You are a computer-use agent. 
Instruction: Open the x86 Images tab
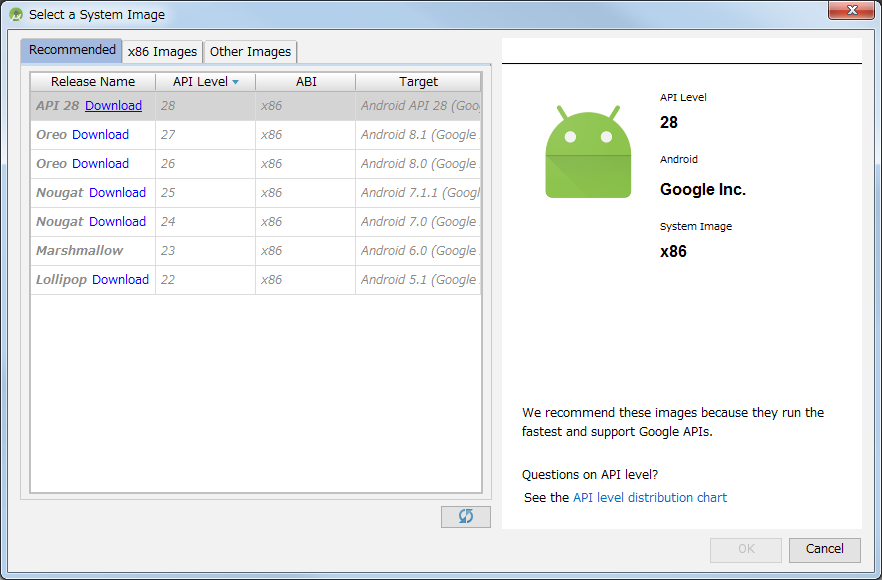(162, 52)
